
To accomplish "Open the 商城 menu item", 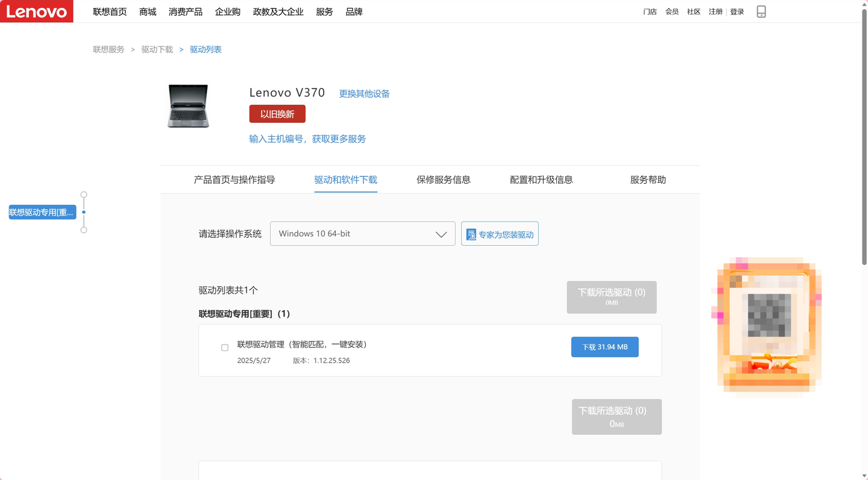I will [x=148, y=12].
